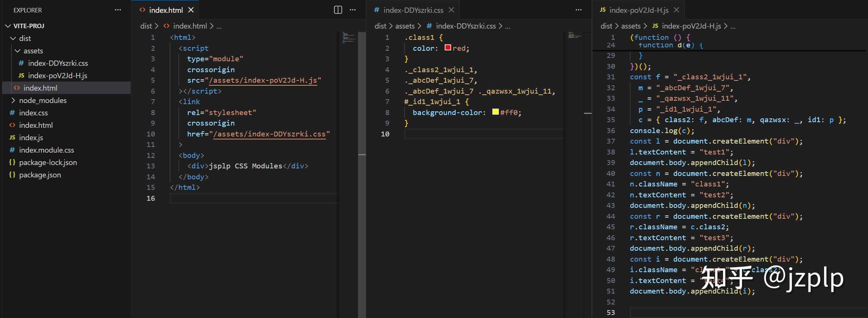Open the Explorer panel more actions ellipsis
This screenshot has width=868, height=318.
click(x=118, y=10)
